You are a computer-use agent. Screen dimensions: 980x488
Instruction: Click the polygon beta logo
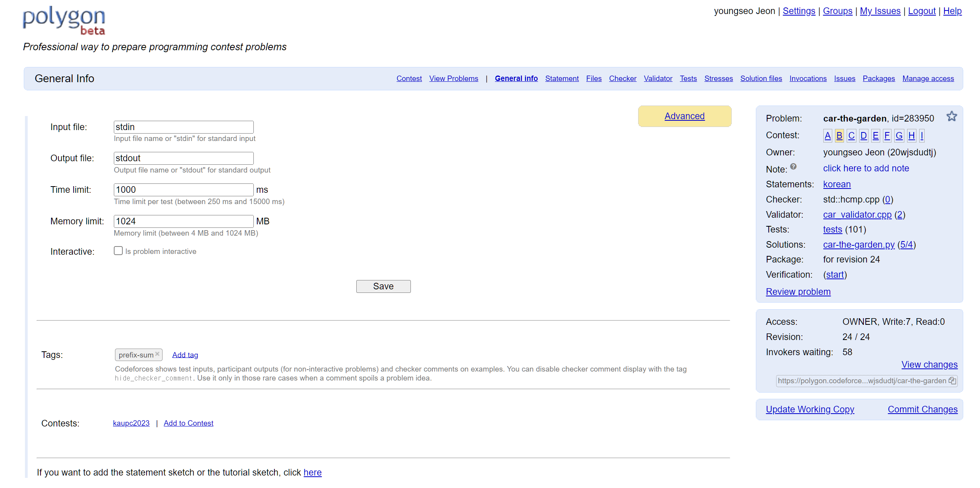(x=64, y=20)
